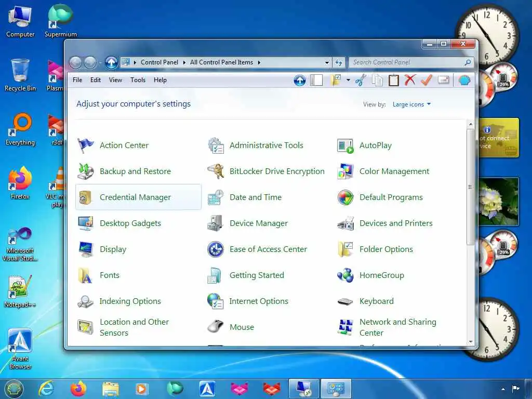Viewport: 532px width, 399px height.
Task: Open the Administrative Tools link
Action: (267, 145)
